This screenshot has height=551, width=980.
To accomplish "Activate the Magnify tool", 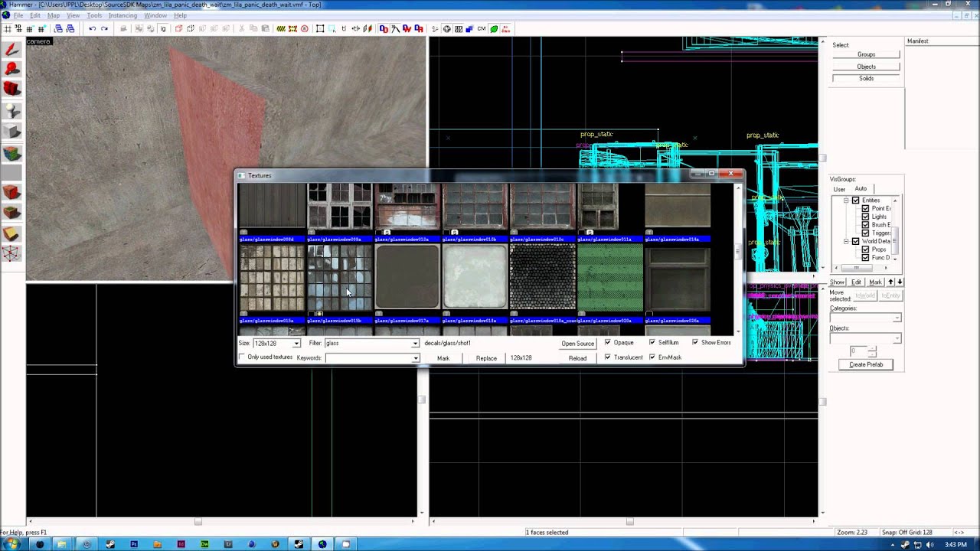I will [x=11, y=70].
